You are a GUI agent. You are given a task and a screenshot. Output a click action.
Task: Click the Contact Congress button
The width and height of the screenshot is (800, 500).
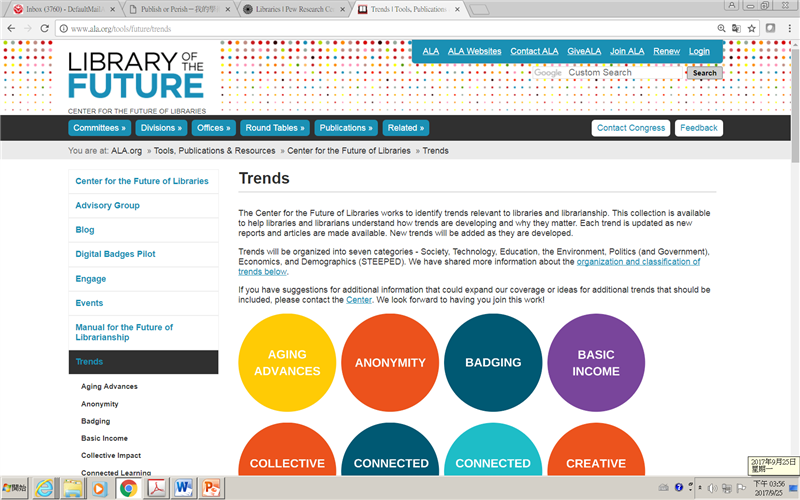coord(631,128)
